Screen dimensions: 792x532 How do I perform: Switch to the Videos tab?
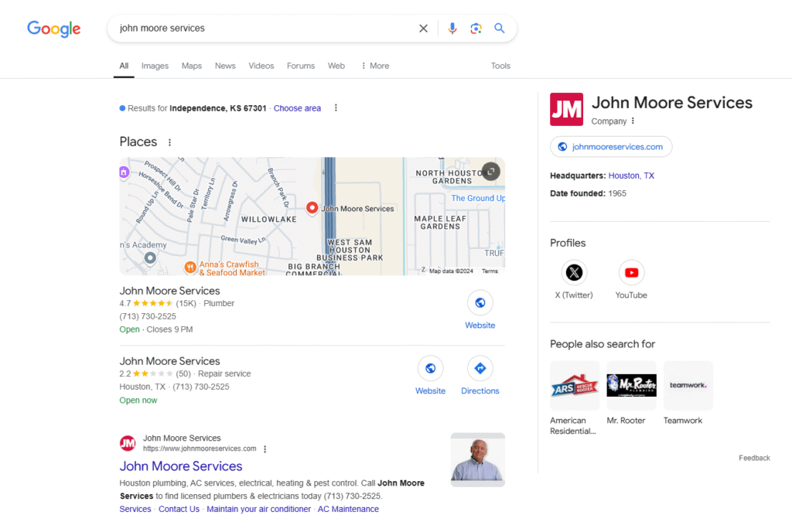click(x=261, y=66)
